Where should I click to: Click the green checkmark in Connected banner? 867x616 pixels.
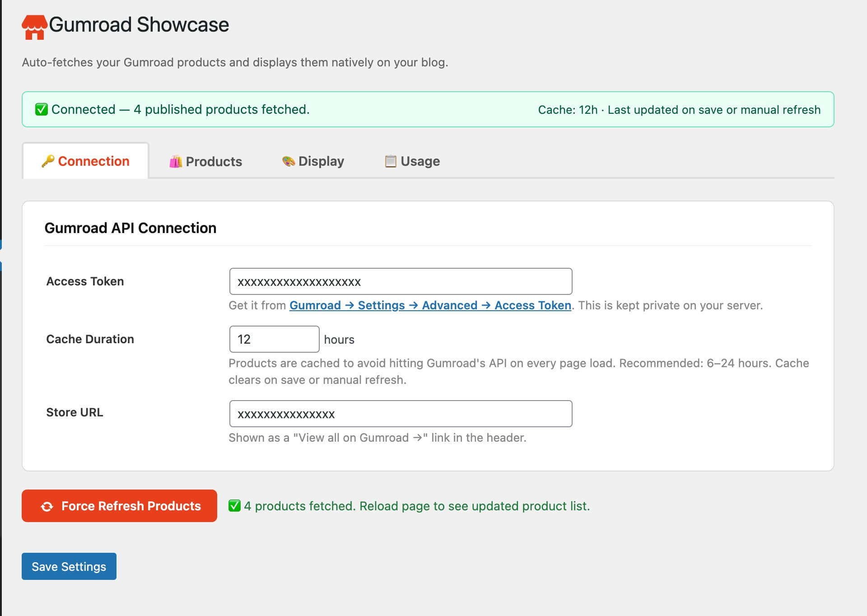42,109
